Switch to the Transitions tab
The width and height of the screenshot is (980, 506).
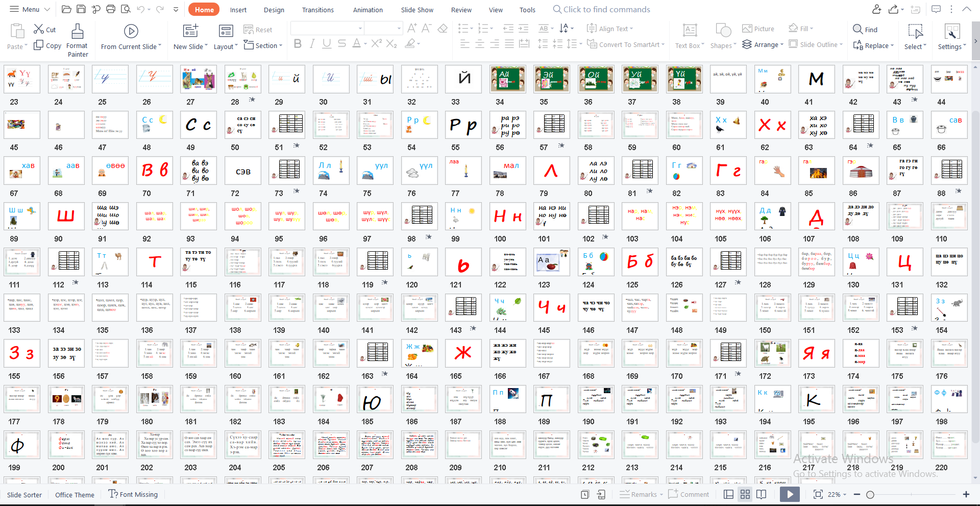317,9
